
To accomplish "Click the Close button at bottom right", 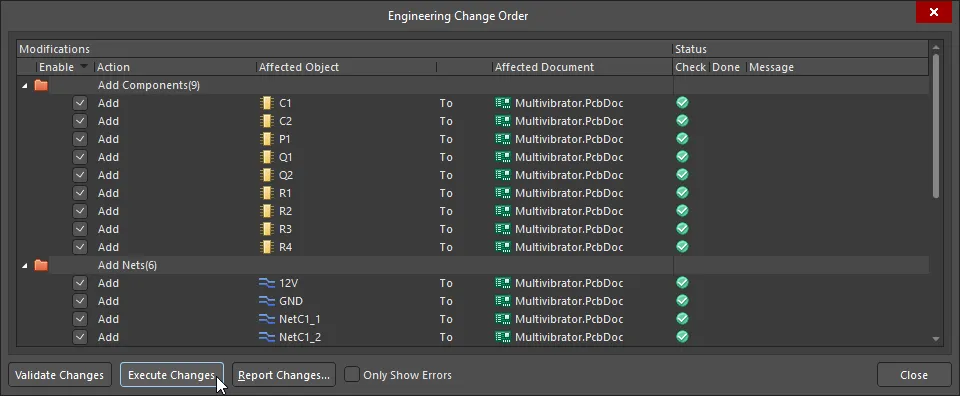I will pos(913,375).
